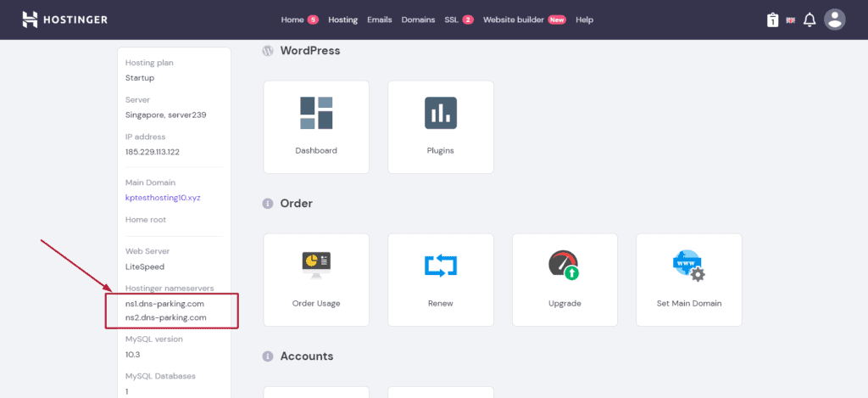The width and height of the screenshot is (868, 398).
Task: Open the Set Main Domain tile
Action: point(689,280)
